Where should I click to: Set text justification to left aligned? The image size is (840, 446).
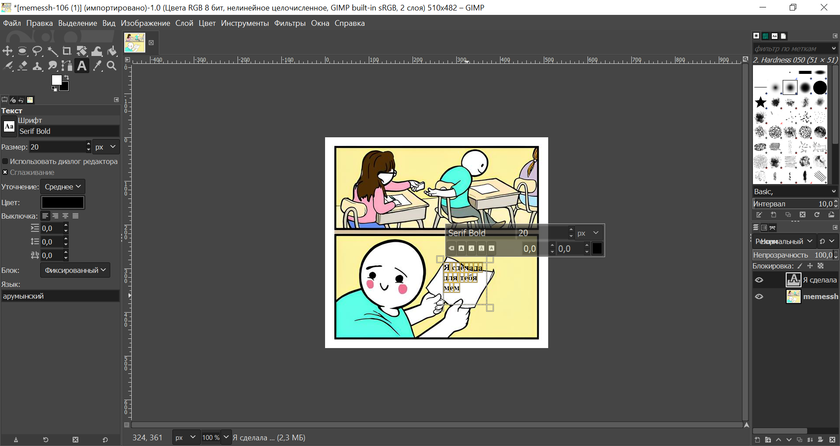coord(45,216)
